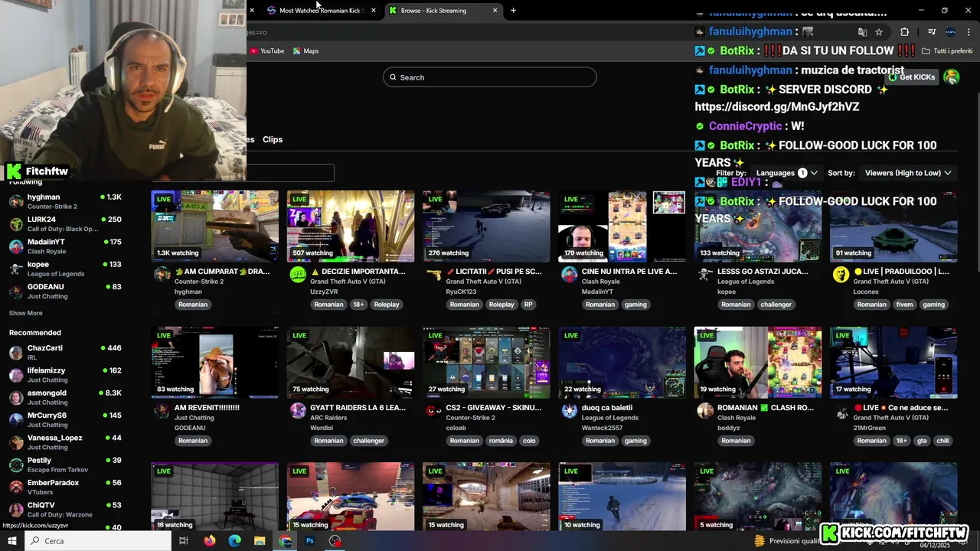
Task: Click the RP tag under RyuCK123 stream
Action: tap(528, 305)
